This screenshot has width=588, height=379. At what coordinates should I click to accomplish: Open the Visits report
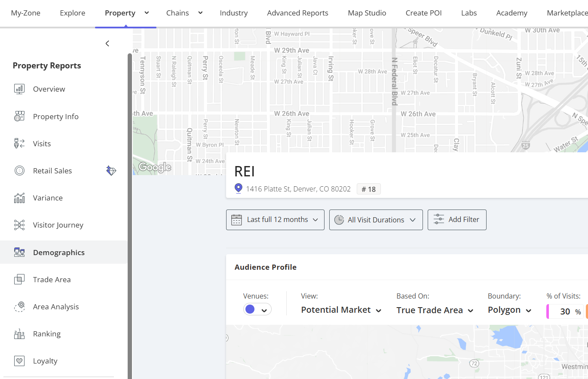(42, 144)
